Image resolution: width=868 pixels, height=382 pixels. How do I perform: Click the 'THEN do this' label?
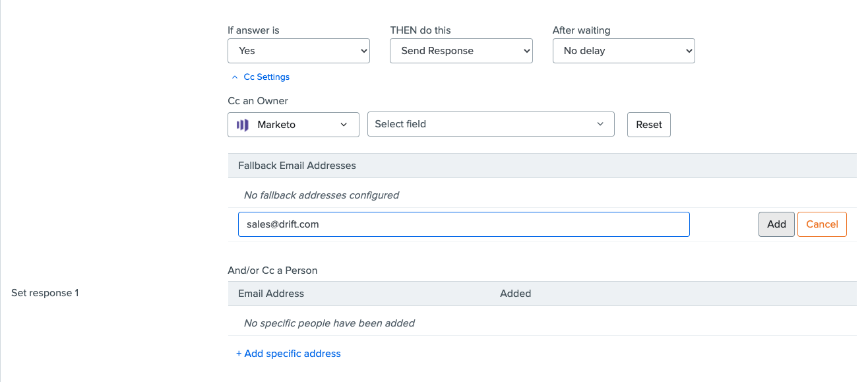pos(421,30)
